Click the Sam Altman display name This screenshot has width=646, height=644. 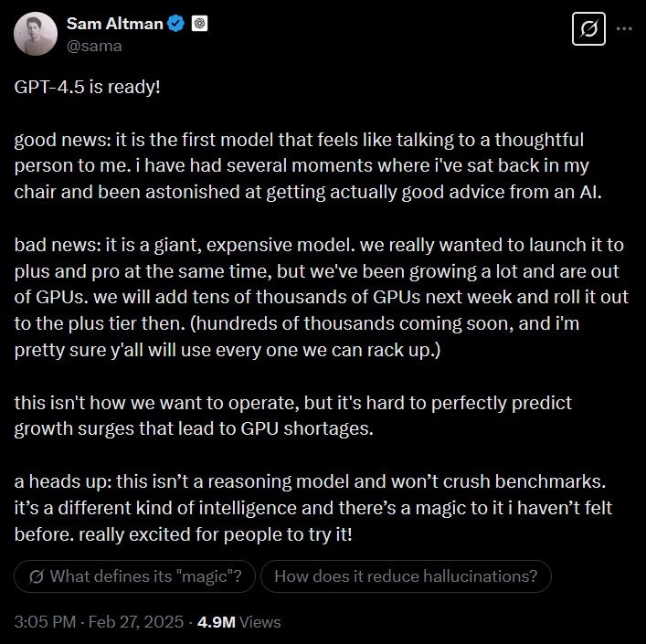pos(112,23)
